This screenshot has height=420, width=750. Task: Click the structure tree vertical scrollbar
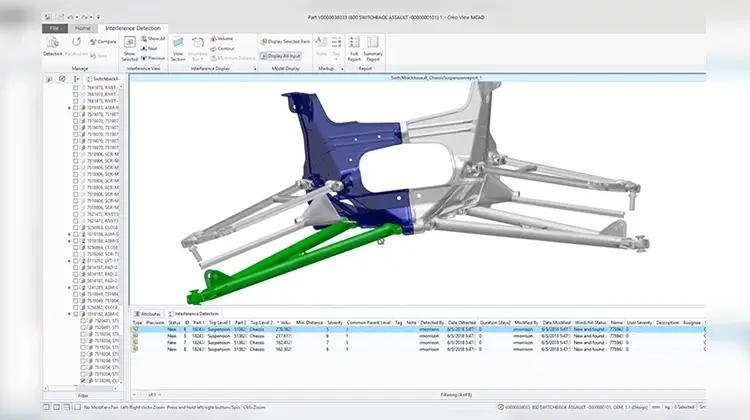(121, 234)
